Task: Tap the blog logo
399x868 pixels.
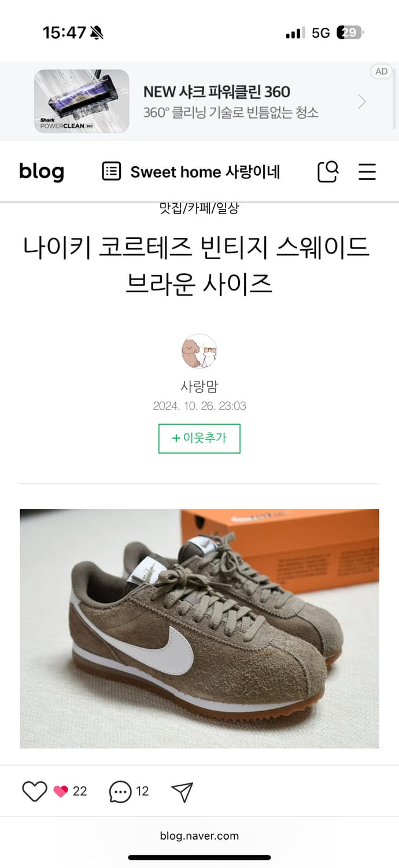Action: click(x=41, y=171)
